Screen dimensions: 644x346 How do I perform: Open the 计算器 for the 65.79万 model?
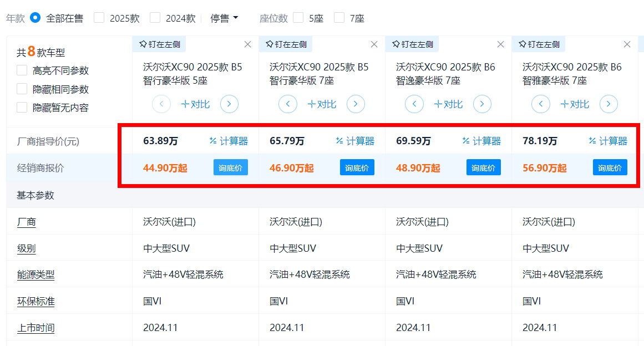point(355,141)
